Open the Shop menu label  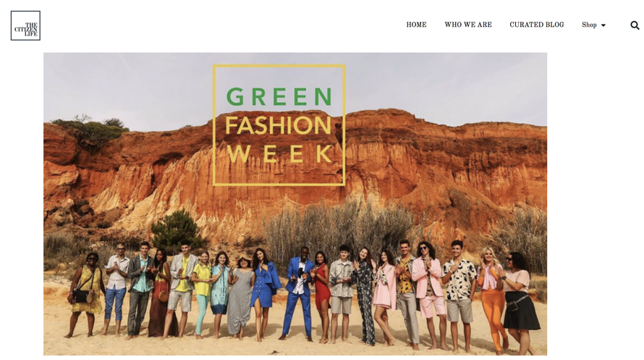[x=589, y=25]
